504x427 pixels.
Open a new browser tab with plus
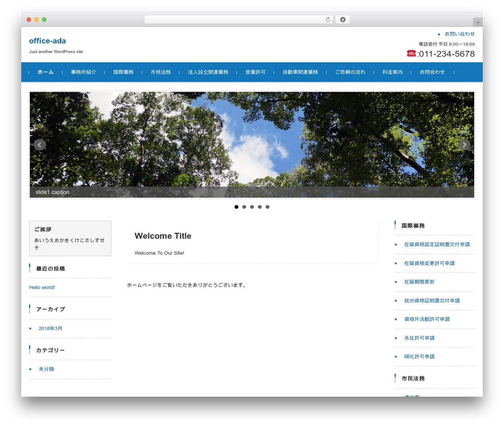[x=478, y=22]
